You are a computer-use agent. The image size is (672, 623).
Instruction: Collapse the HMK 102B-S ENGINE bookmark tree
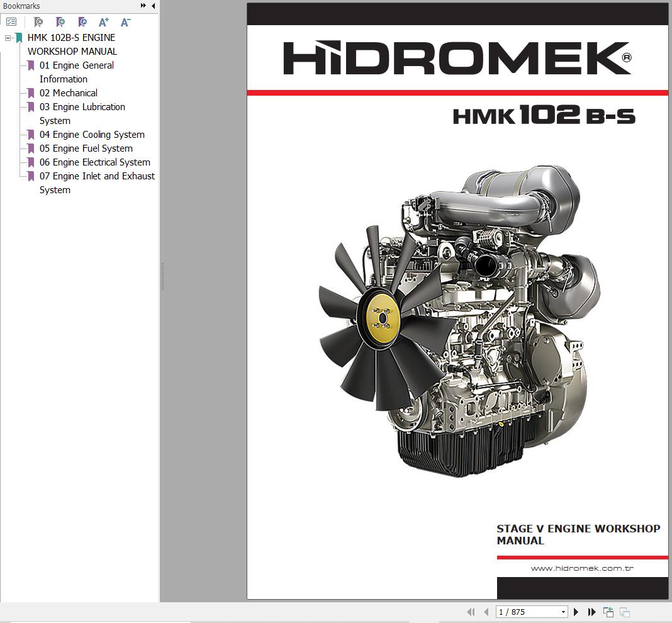pyautogui.click(x=8, y=38)
